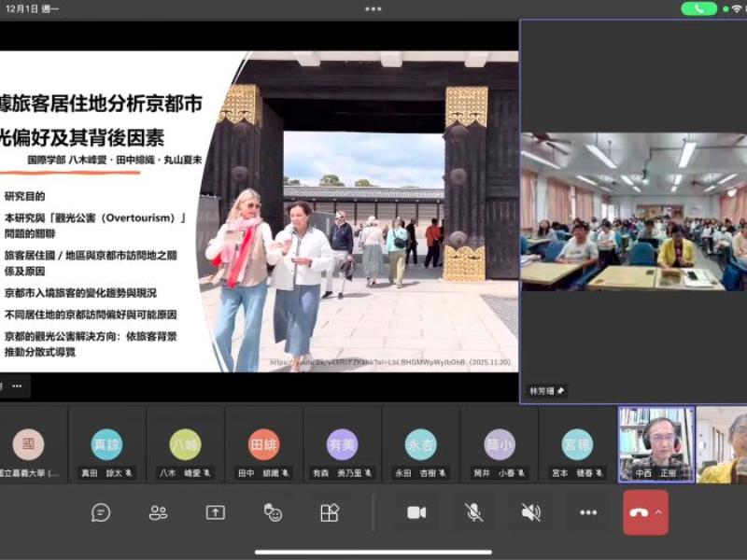Screen dimensions: 747x560
Task: Open the reactions emoji icon
Action: point(273,512)
